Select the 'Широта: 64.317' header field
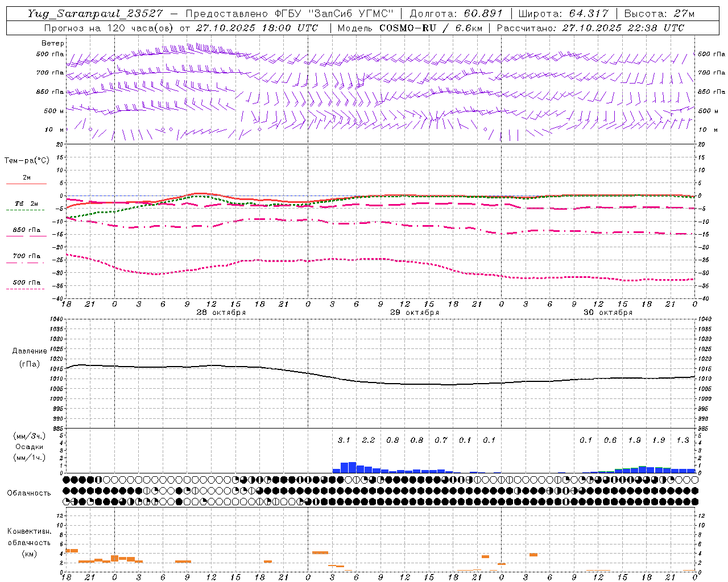728x582 pixels. tap(563, 14)
